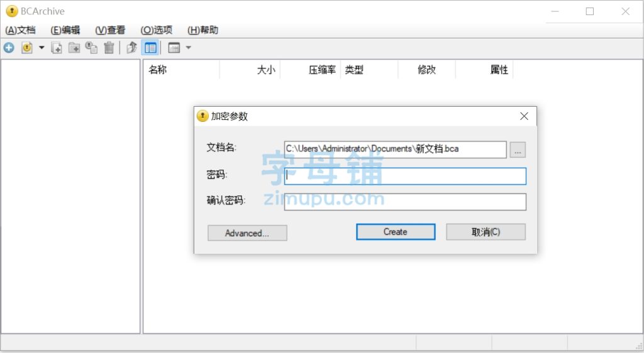This screenshot has height=353, width=644.
Task: Click the Create button
Action: click(x=396, y=232)
